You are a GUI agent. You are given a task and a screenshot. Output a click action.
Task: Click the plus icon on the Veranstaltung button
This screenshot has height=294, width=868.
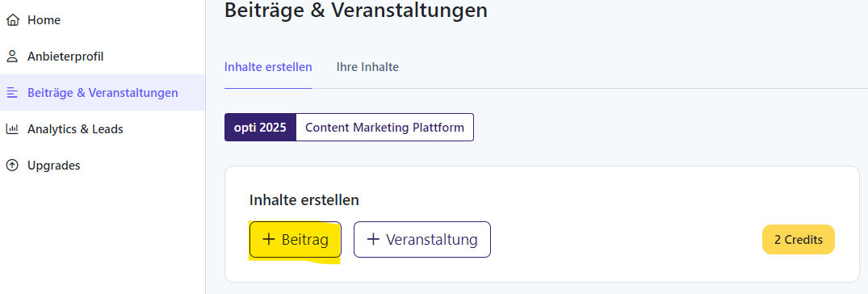[373, 239]
